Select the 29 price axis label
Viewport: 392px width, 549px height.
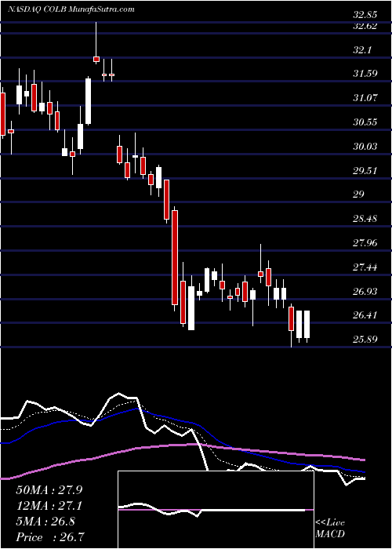click(359, 195)
